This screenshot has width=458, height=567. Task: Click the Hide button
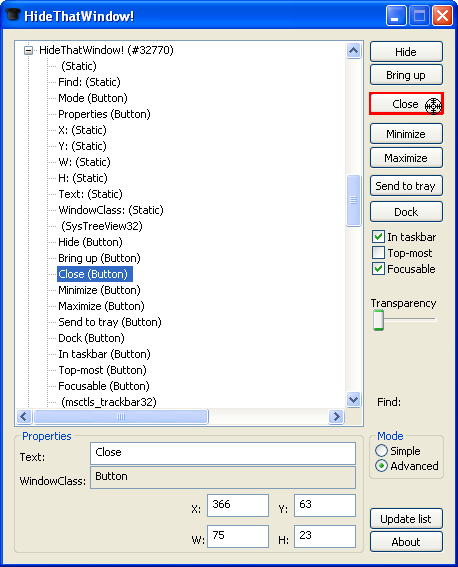point(406,52)
